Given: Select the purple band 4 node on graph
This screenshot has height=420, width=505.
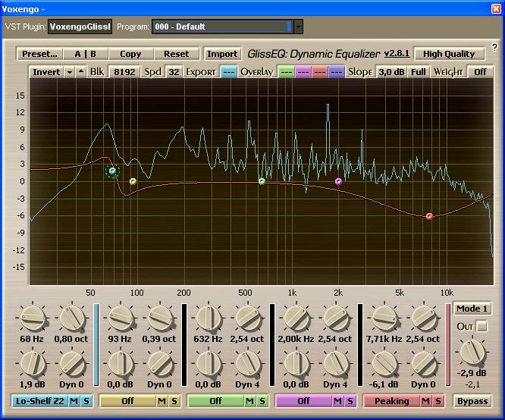Looking at the screenshot, I should 338,181.
